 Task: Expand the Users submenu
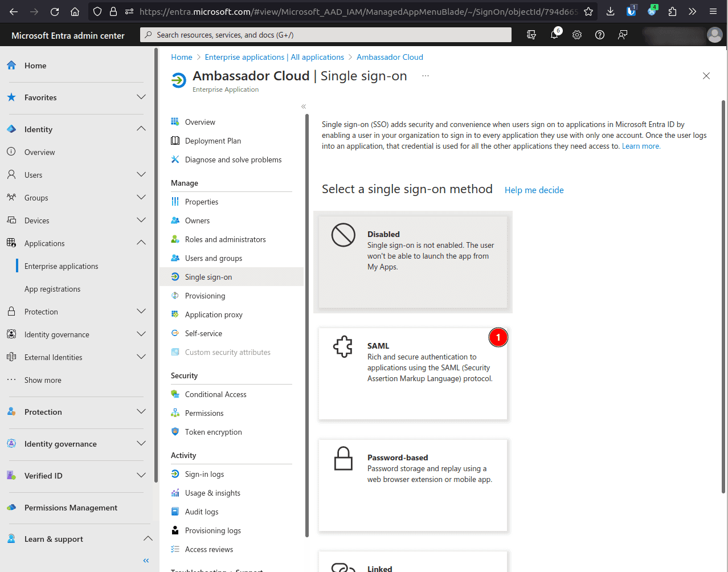tap(141, 175)
